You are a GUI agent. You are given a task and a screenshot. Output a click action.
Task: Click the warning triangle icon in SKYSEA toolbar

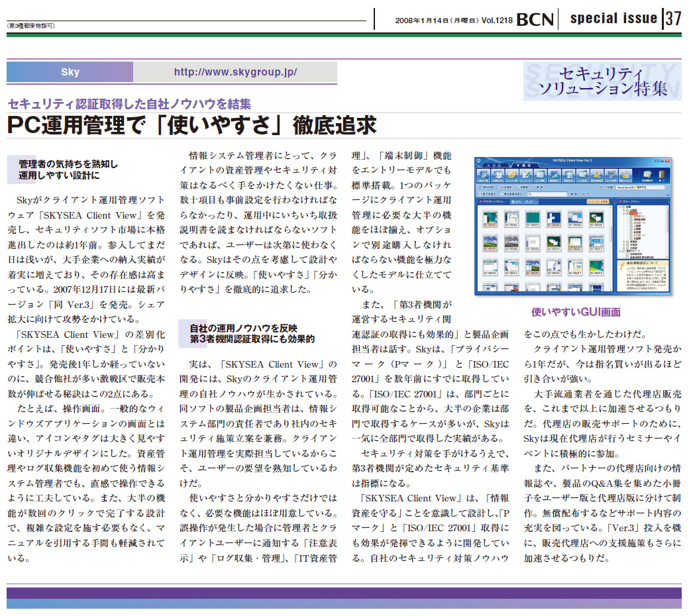point(597,176)
